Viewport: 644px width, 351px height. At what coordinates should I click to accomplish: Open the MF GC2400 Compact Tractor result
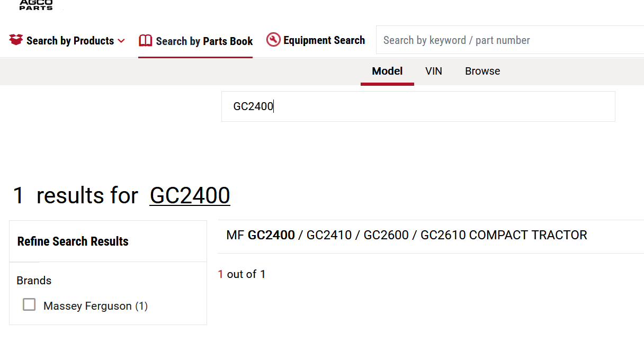(406, 235)
